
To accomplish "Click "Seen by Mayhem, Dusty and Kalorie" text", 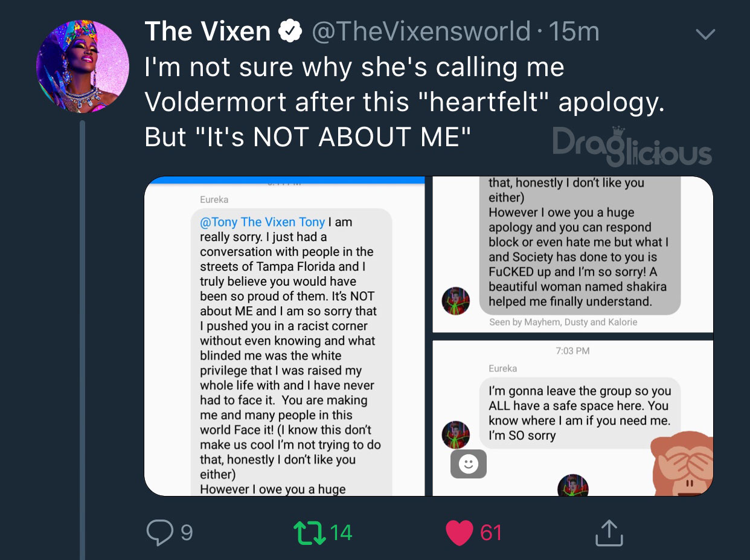I will [563, 322].
